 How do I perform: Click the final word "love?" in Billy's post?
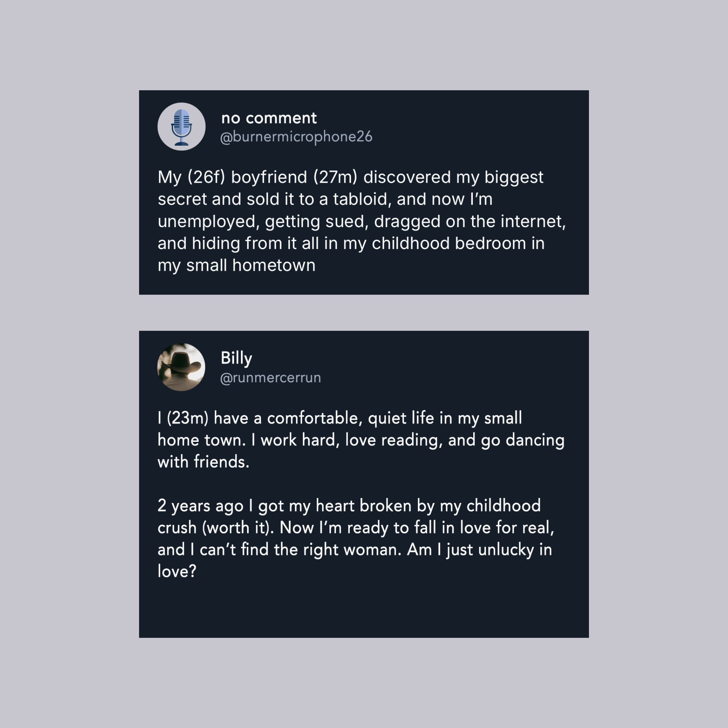click(177, 571)
